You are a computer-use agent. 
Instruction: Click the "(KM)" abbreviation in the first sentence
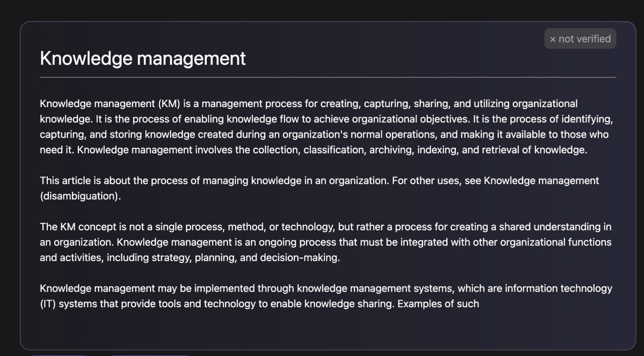click(x=169, y=104)
